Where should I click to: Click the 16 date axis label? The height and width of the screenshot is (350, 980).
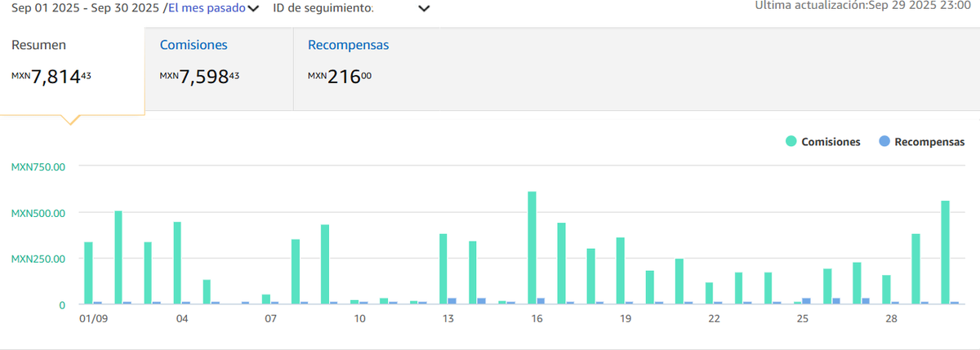point(537,318)
